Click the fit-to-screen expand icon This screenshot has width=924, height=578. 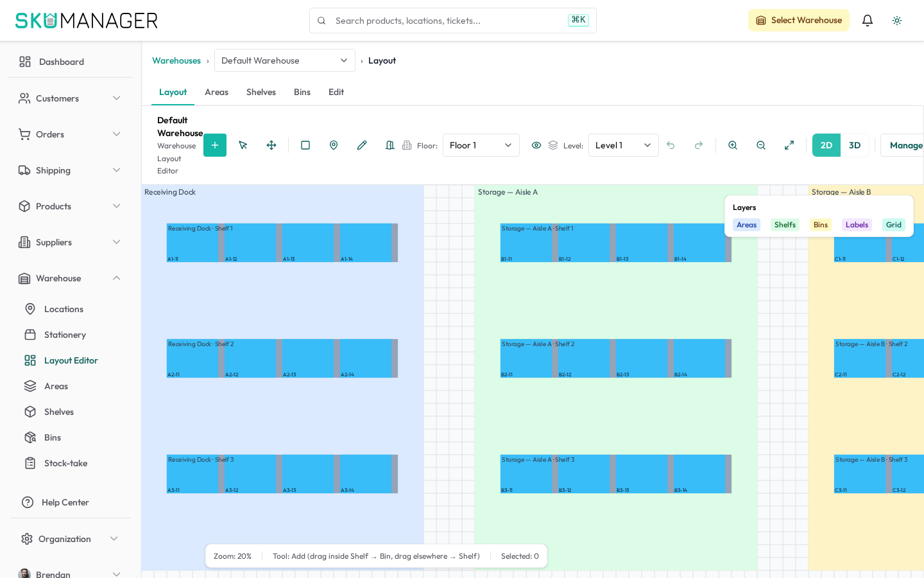coord(789,145)
